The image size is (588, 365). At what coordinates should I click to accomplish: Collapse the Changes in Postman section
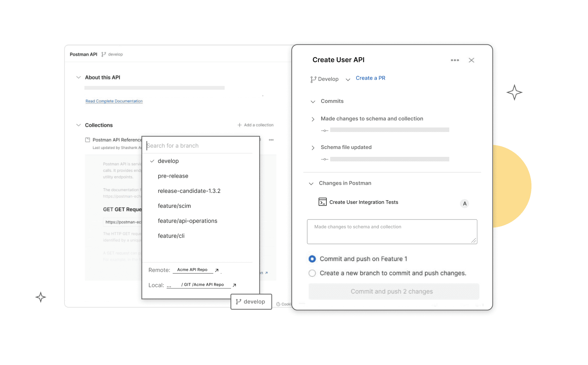(x=311, y=184)
